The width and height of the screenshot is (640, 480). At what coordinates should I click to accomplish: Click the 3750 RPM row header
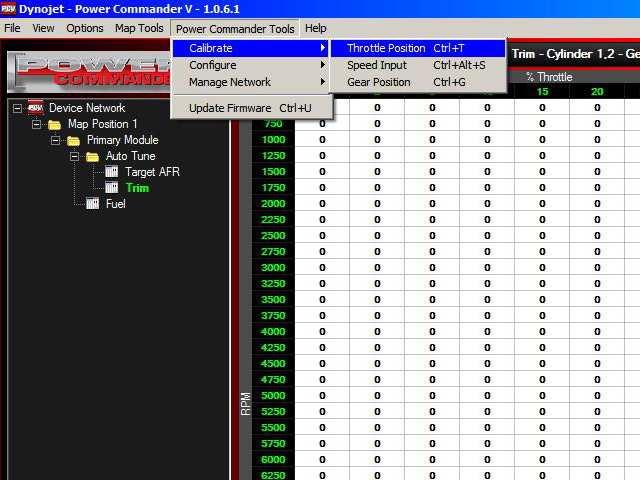point(273,316)
